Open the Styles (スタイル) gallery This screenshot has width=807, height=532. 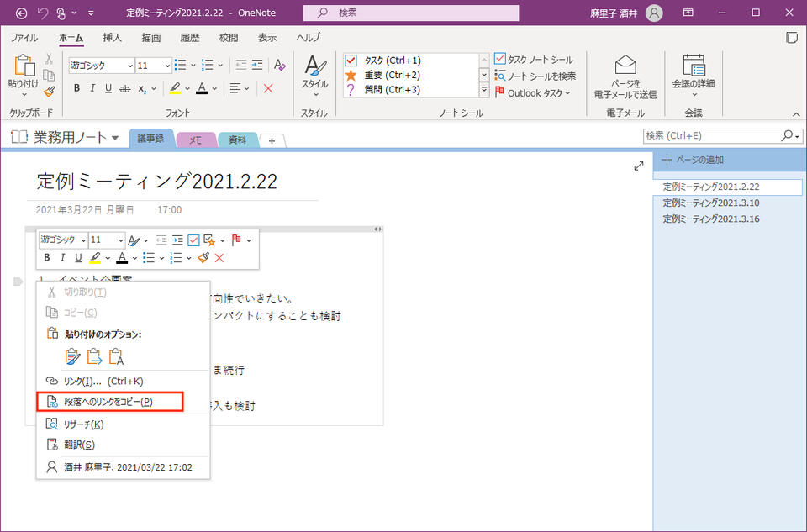[x=314, y=76]
